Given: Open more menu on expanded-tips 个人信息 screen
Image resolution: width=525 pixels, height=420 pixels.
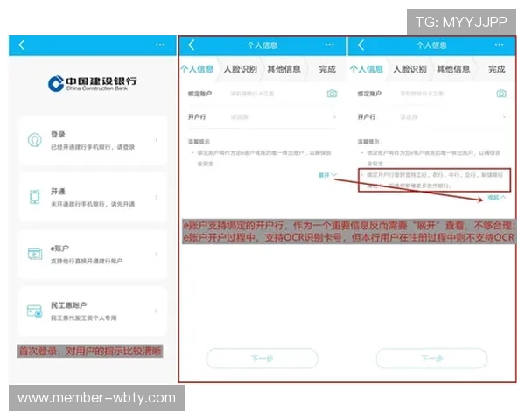Looking at the screenshot, I should click(499, 45).
